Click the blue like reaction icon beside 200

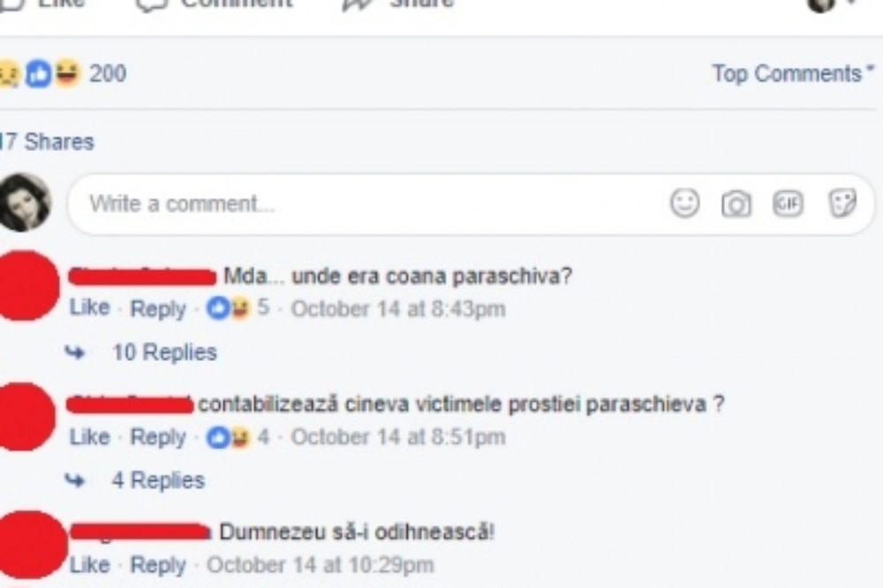(38, 74)
